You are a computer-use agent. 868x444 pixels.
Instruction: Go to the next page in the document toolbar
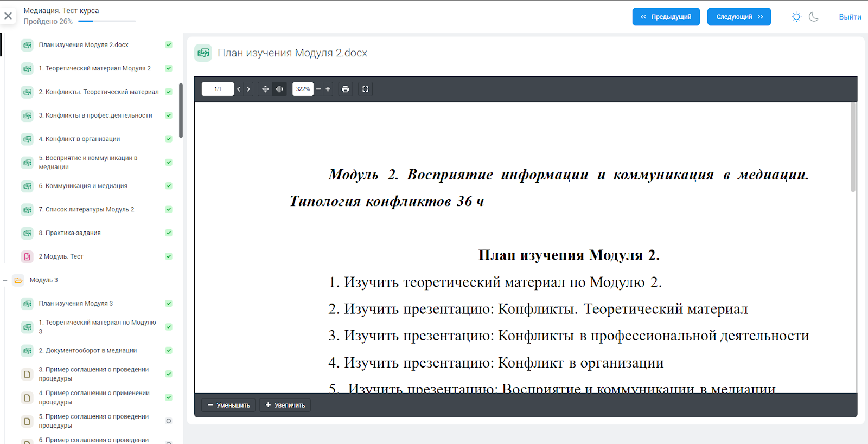(248, 89)
